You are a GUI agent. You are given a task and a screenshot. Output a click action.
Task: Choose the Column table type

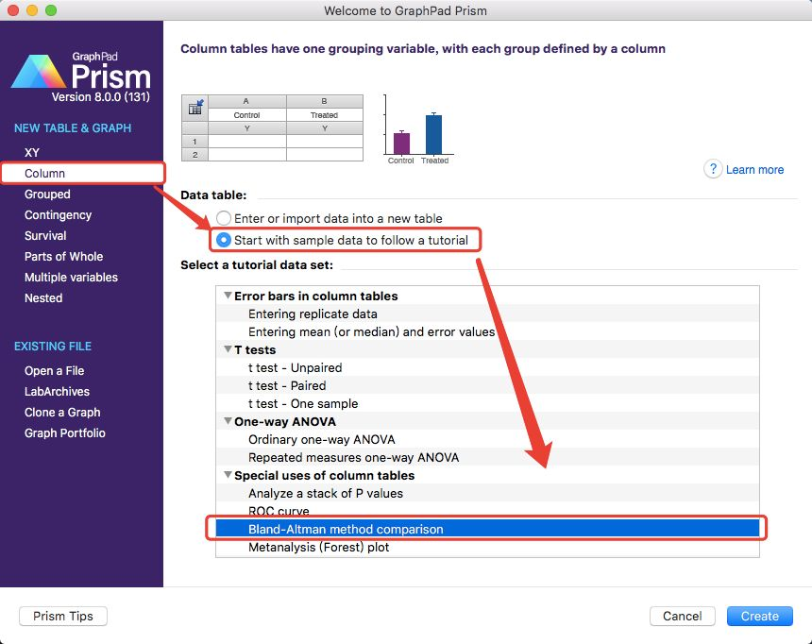[x=45, y=173]
